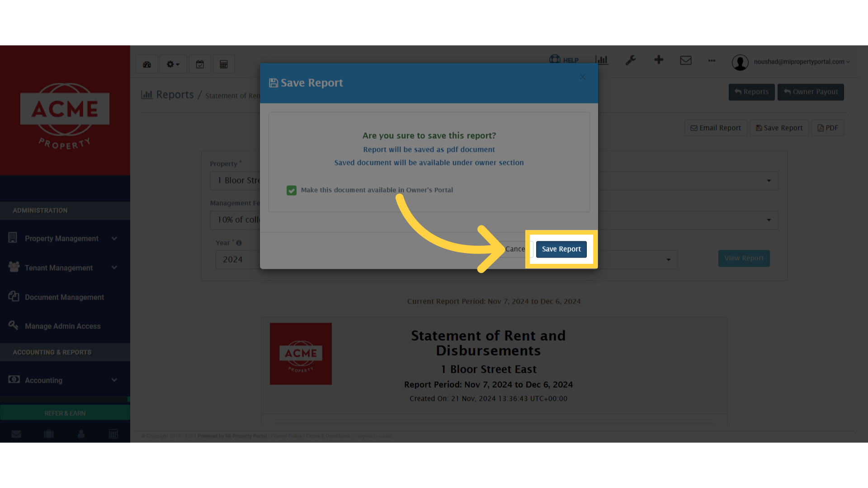Image resolution: width=868 pixels, height=488 pixels.
Task: Expand the Accounting sidebar menu
Action: [x=65, y=380]
